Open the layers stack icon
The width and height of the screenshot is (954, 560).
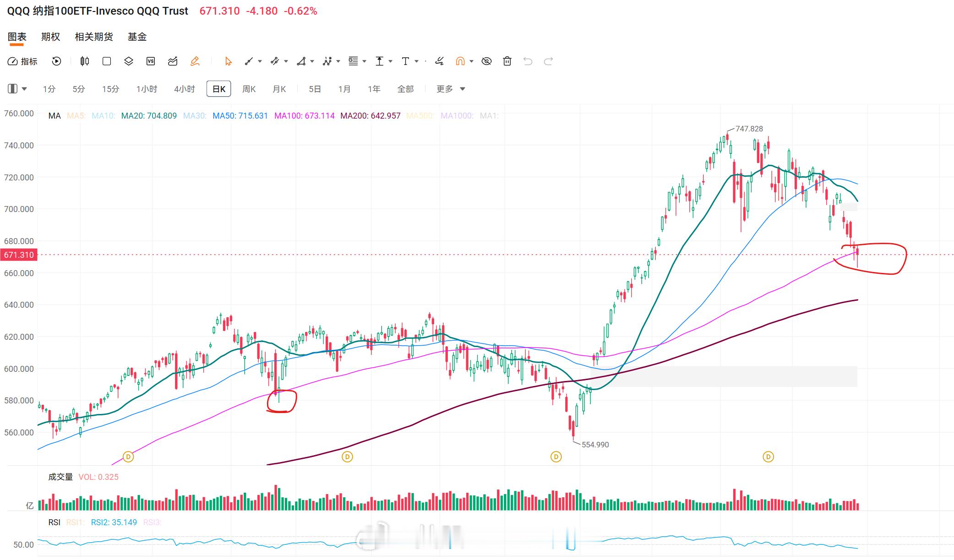tap(129, 61)
